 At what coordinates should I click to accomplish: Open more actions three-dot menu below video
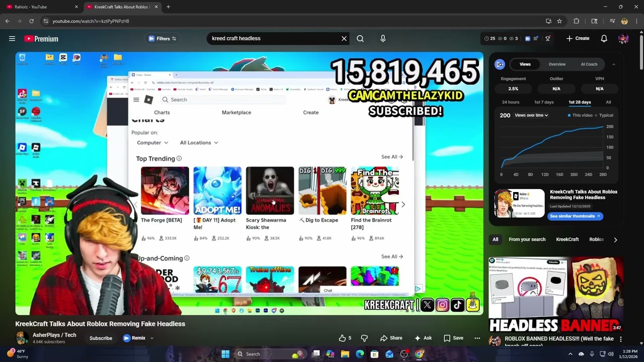point(477,338)
